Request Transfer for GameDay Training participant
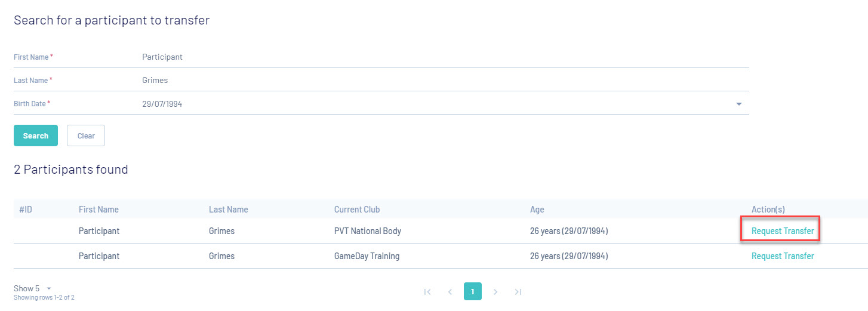Screen dimensions: 868x311 (782, 256)
